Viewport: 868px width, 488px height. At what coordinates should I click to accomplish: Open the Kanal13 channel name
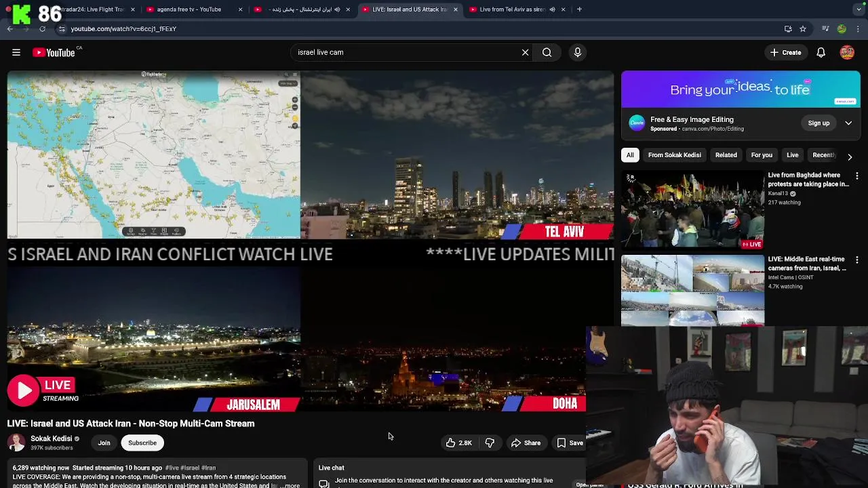click(777, 193)
